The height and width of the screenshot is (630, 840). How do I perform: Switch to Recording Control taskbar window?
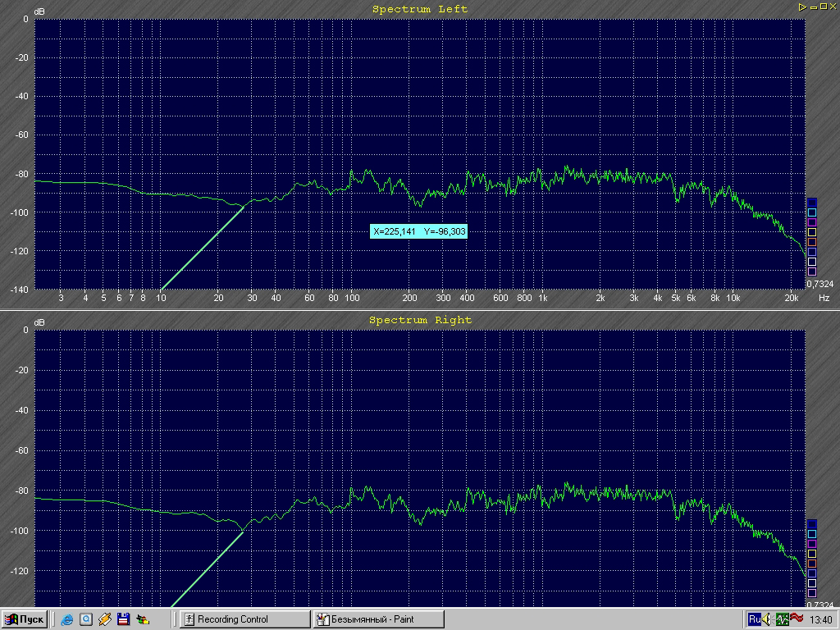[x=244, y=619]
